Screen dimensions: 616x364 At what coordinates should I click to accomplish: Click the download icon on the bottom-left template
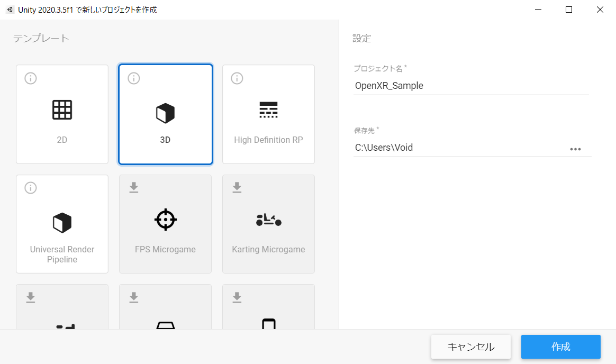click(x=30, y=297)
